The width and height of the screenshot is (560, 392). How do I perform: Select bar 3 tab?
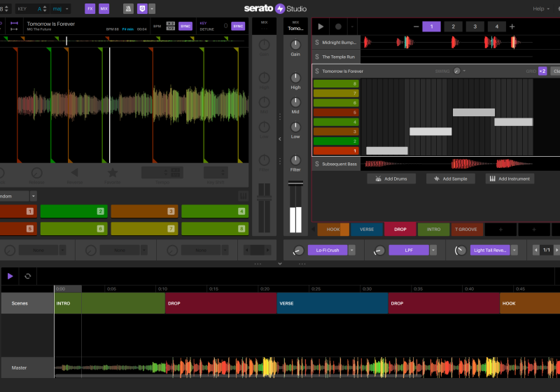pos(475,27)
